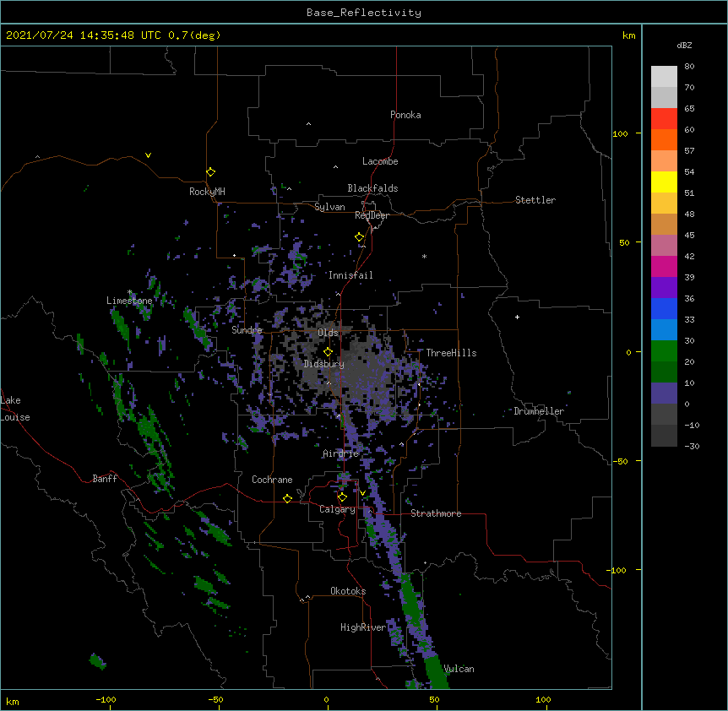The height and width of the screenshot is (711, 728).
Task: Pick the red swatch in dBZ legend
Action: (664, 118)
